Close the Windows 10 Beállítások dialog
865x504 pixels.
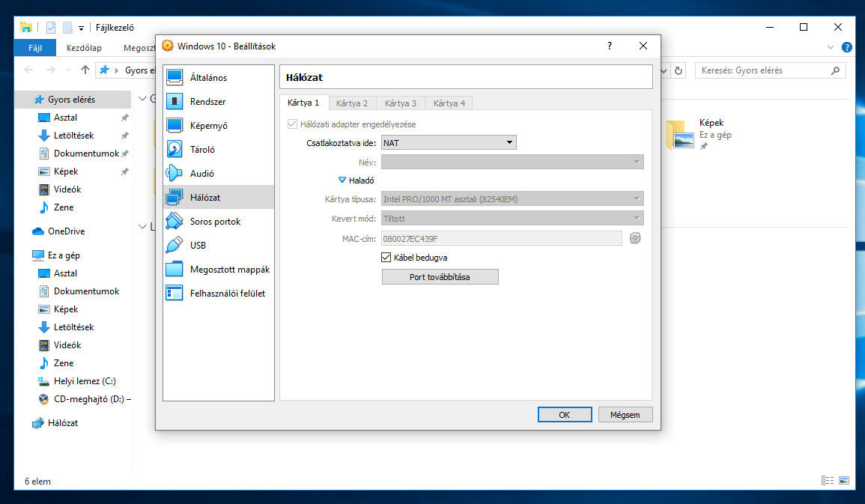tap(643, 46)
